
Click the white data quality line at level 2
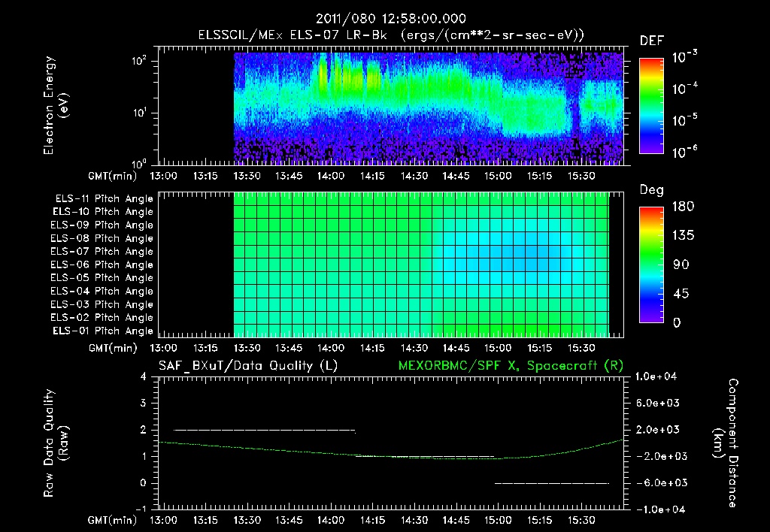[x=264, y=431]
